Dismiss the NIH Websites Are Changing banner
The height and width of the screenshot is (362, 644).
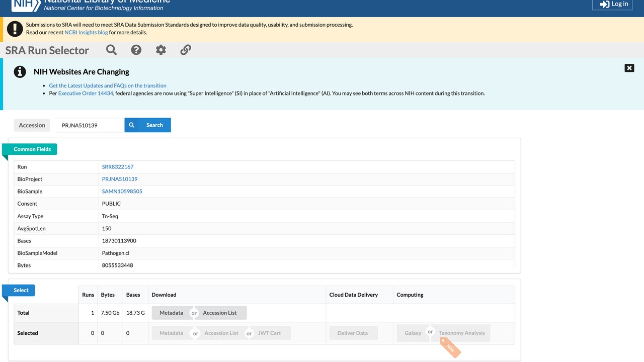(629, 68)
